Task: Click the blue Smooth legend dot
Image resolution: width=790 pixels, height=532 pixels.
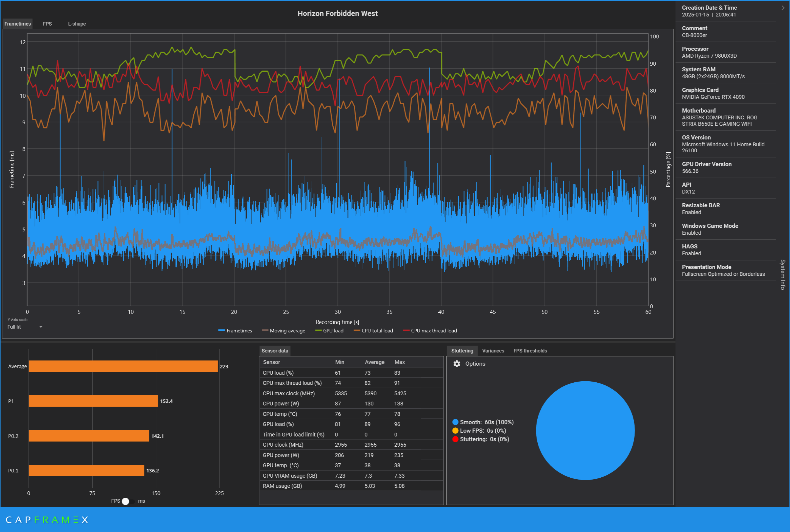Action: (x=455, y=422)
